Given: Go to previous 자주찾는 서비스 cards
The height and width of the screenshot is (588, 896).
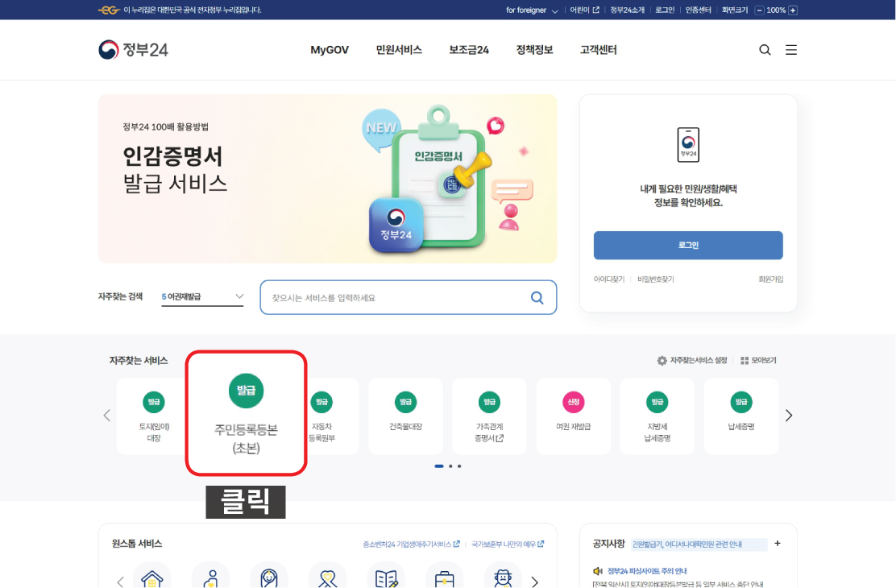Looking at the screenshot, I should point(107,416).
